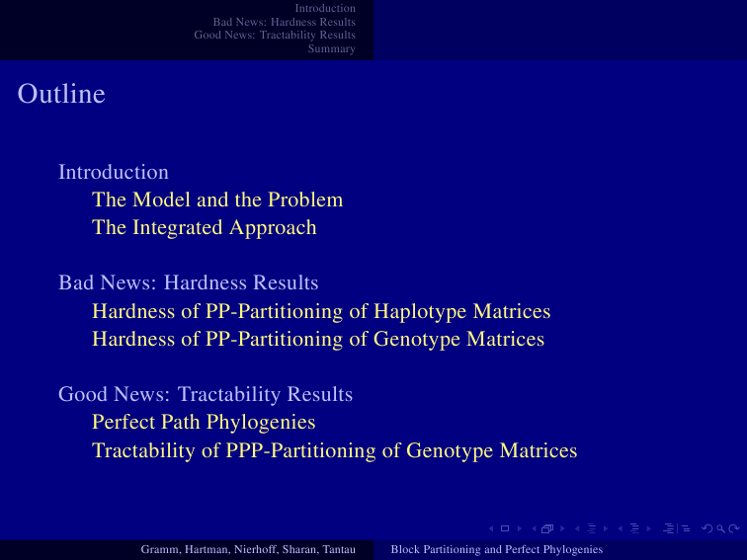
Task: Jump to previous section arrow
Action: pos(621,528)
